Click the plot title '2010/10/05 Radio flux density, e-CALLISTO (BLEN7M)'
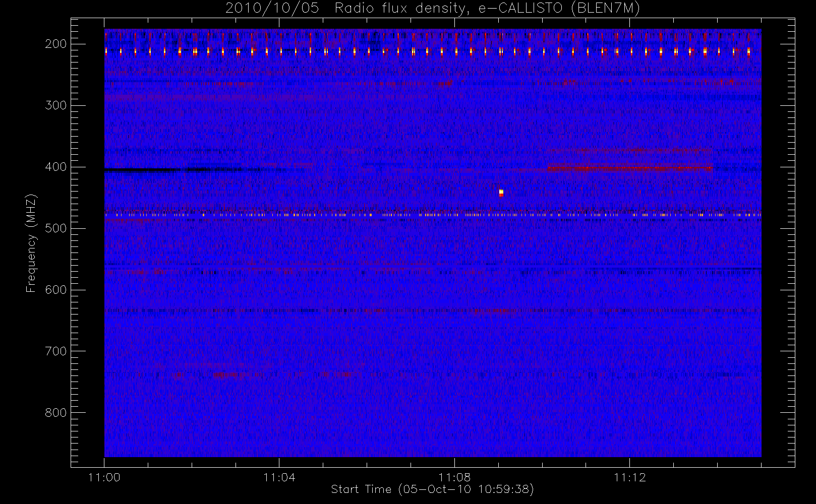This screenshot has height=504, width=816. (433, 9)
